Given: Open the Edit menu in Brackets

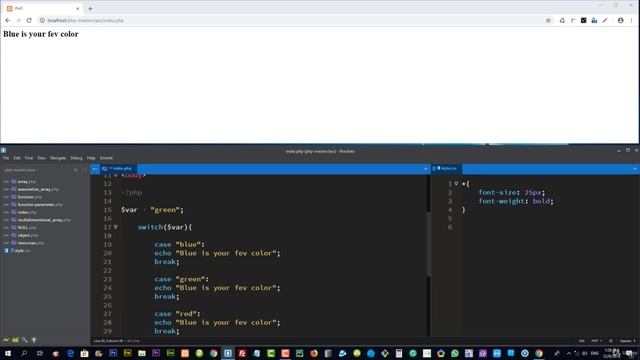Looking at the screenshot, I should coord(17,158).
